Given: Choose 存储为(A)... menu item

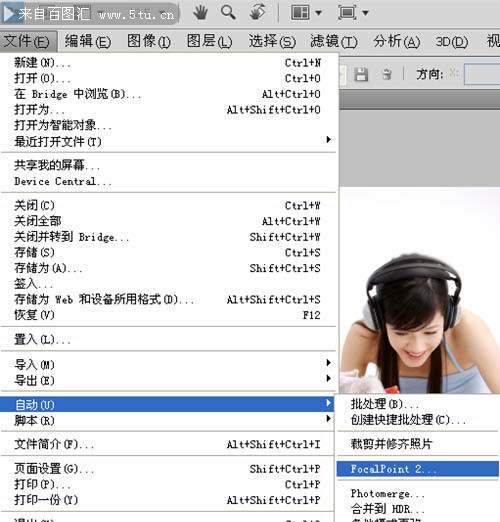Looking at the screenshot, I should pos(168,268).
